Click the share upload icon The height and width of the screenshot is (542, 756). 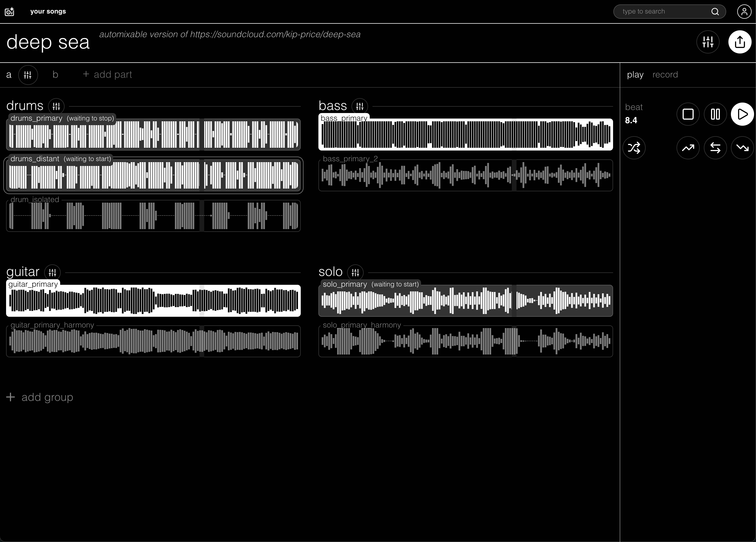click(x=739, y=42)
